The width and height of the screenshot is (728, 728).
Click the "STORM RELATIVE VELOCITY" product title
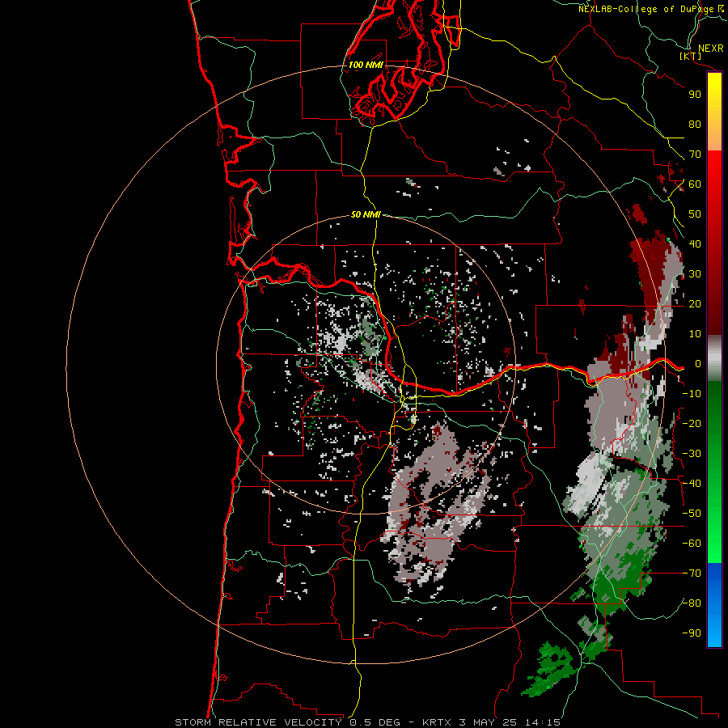[258, 722]
